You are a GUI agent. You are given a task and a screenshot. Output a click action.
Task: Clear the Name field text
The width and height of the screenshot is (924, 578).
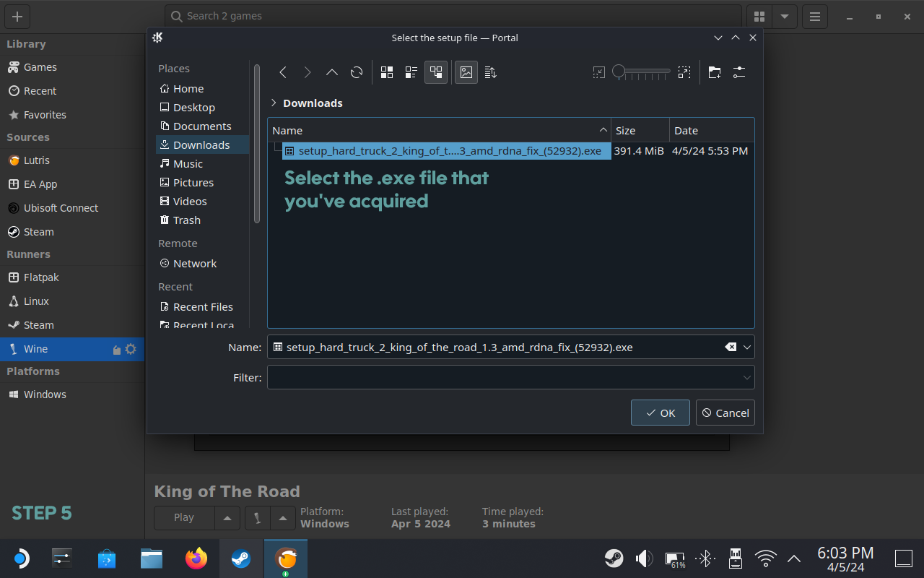(731, 348)
